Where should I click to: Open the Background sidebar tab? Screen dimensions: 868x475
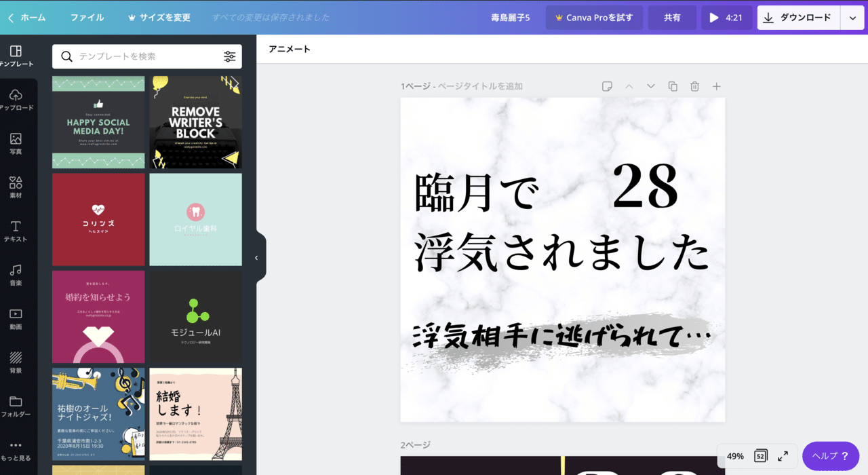tap(16, 362)
